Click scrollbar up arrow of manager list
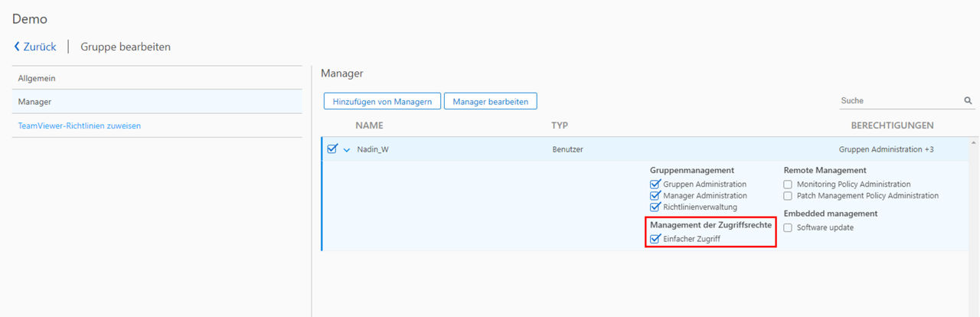 click(x=975, y=142)
